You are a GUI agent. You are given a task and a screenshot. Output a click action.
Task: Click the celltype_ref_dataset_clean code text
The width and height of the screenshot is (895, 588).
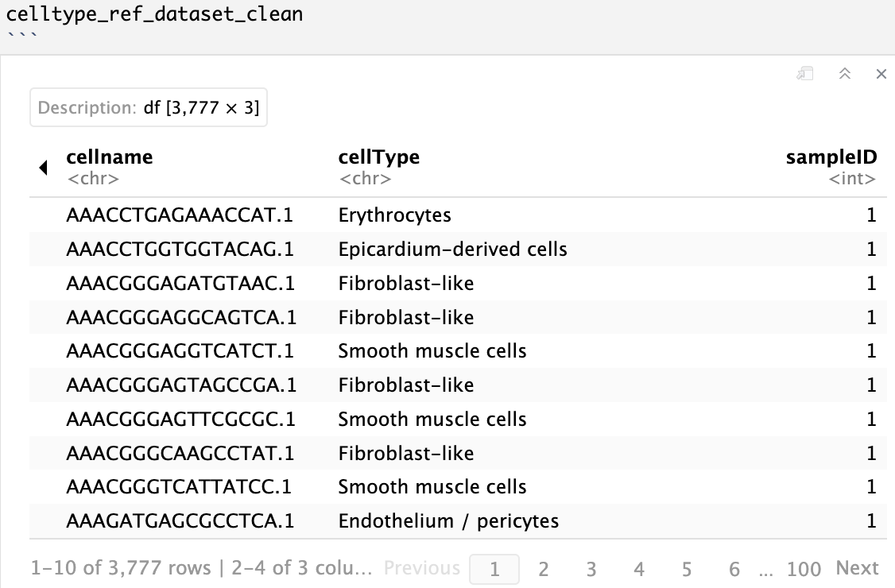(151, 13)
